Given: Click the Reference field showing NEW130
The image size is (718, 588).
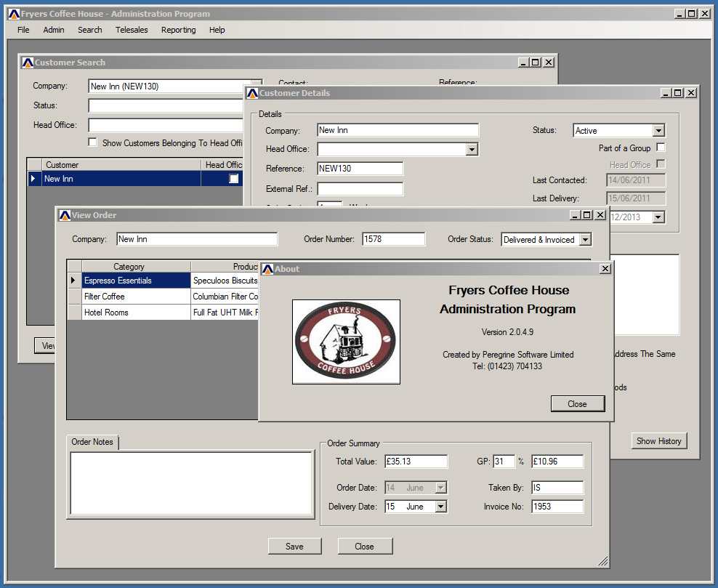Looking at the screenshot, I should click(360, 169).
